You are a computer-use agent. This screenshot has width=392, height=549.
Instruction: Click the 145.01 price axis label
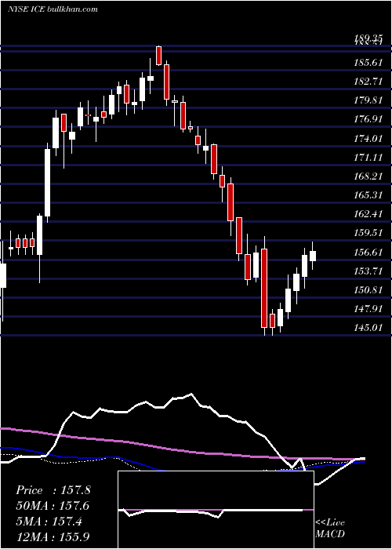tap(368, 328)
